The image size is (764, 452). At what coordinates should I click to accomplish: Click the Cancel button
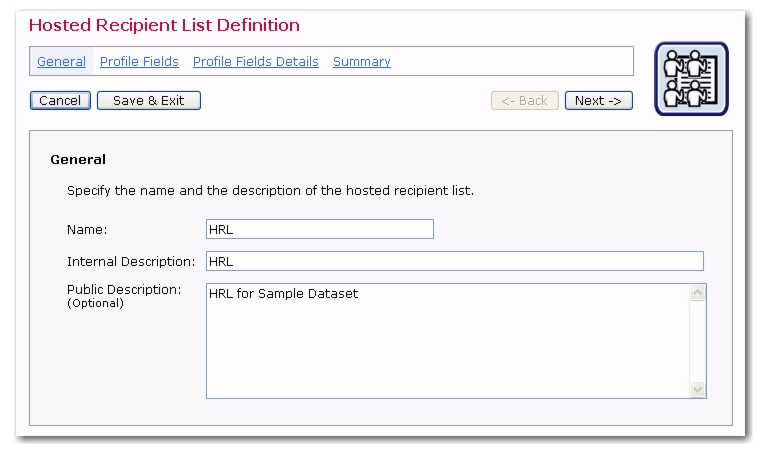(x=60, y=101)
